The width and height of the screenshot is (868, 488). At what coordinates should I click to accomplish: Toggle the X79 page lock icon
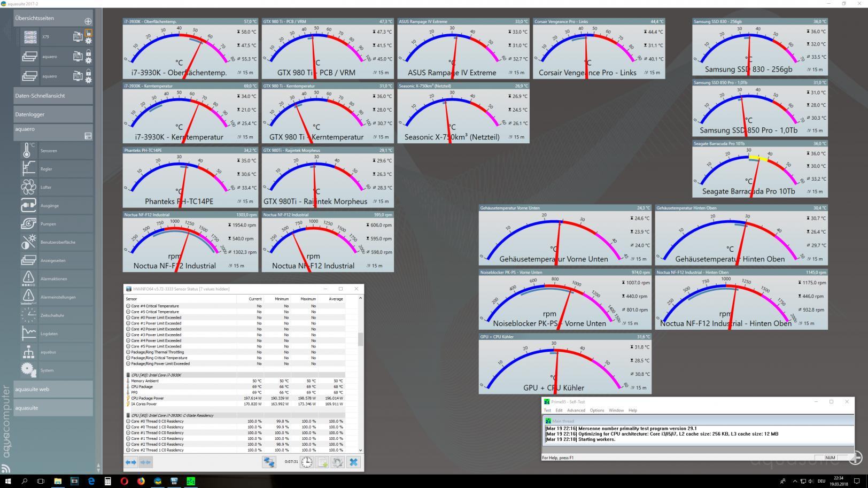[x=89, y=33]
